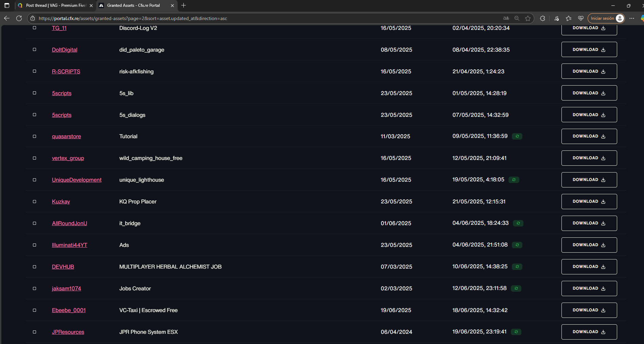Click the green update badge on unique_lighthouse row
The height and width of the screenshot is (344, 644).
pos(514,180)
